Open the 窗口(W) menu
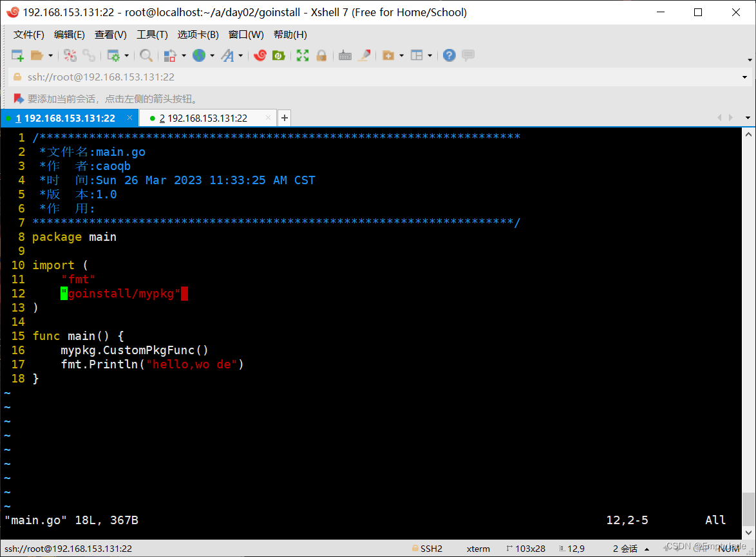 click(246, 35)
